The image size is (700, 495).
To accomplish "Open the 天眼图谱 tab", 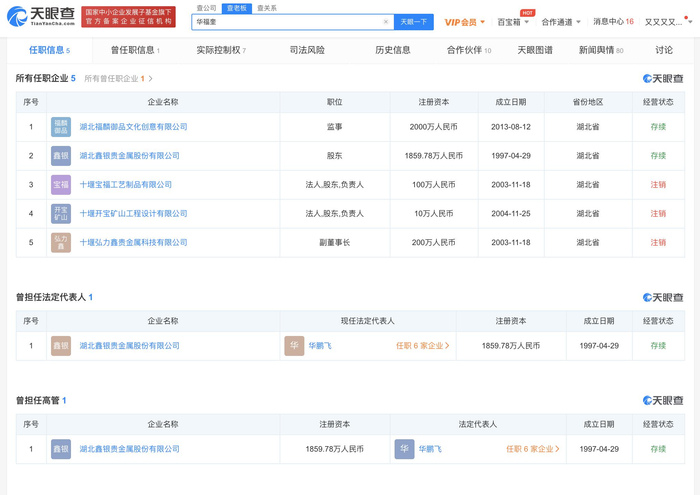I will [x=535, y=50].
